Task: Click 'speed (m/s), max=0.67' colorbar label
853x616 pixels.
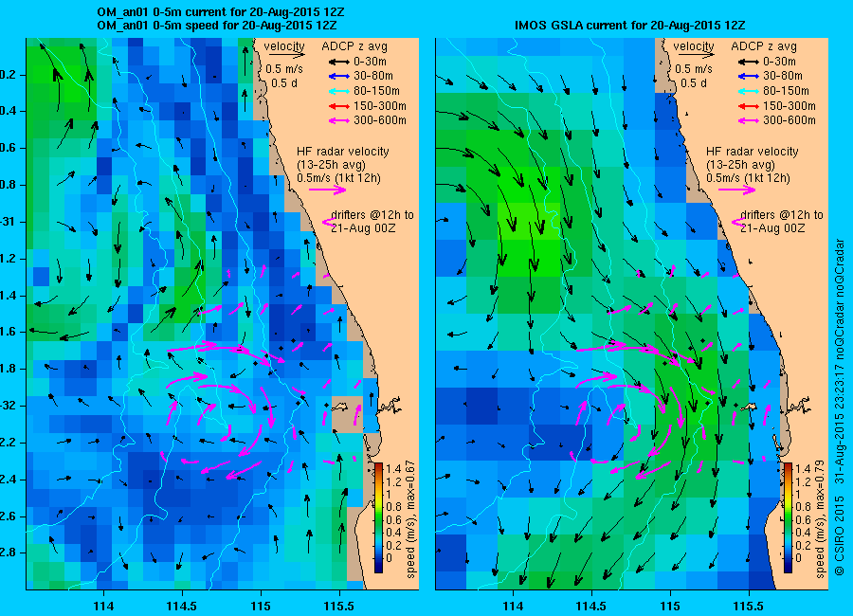Action: point(410,519)
